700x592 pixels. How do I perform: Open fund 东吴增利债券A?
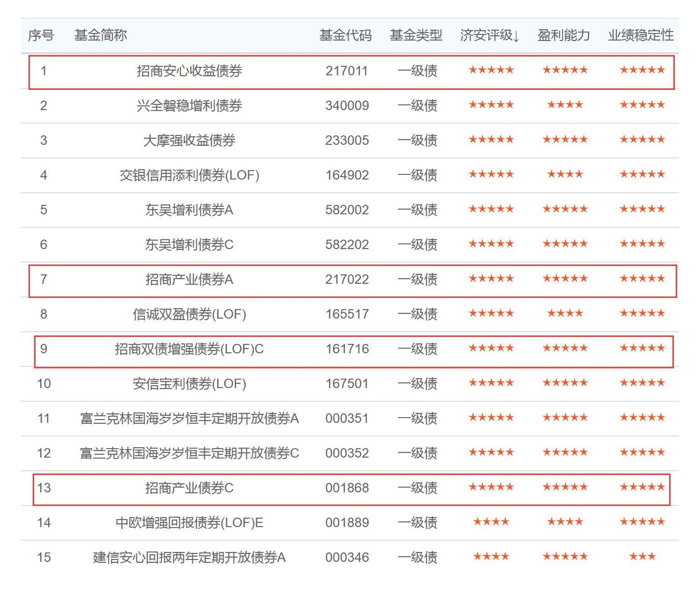point(189,210)
